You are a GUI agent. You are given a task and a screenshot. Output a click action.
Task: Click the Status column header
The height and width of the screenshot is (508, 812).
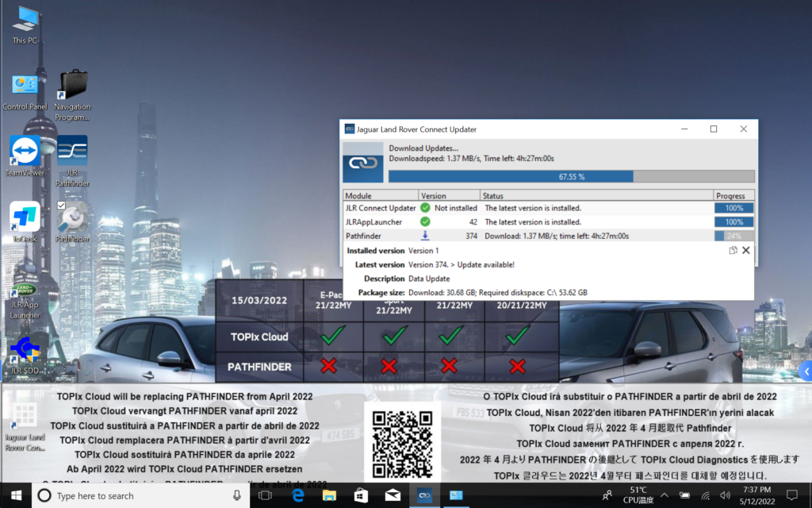(595, 195)
